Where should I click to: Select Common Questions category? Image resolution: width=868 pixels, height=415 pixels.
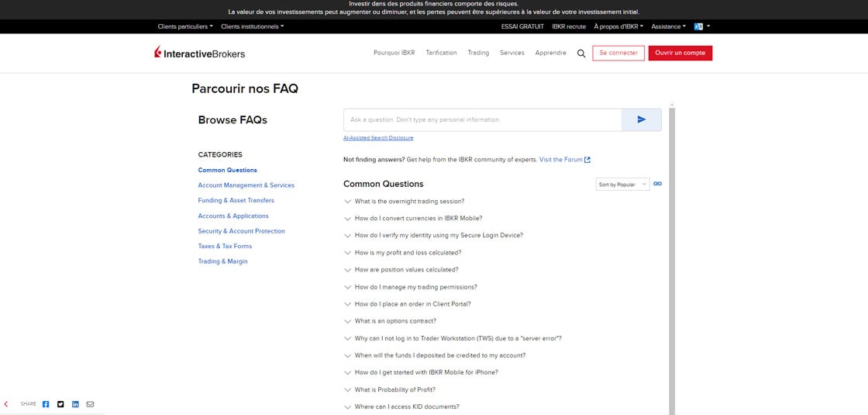[228, 171]
